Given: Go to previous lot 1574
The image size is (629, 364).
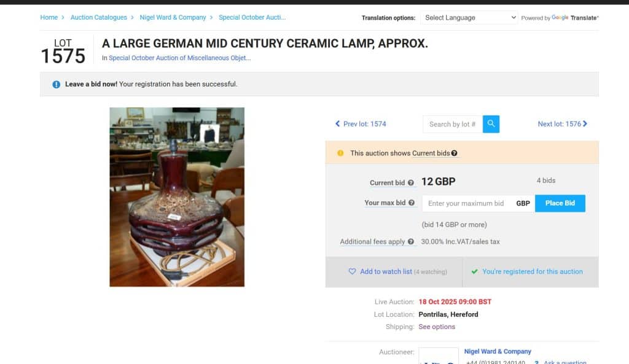Looking at the screenshot, I should (x=361, y=124).
